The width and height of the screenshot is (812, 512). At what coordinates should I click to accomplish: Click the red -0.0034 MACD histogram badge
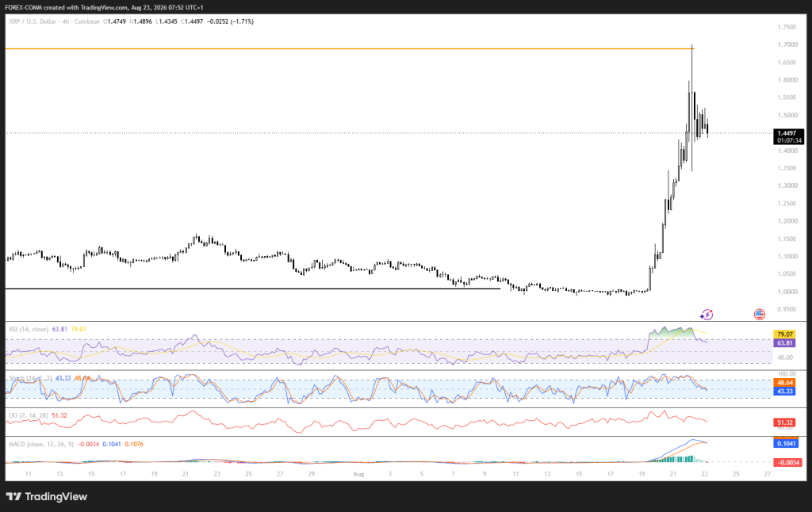click(787, 462)
